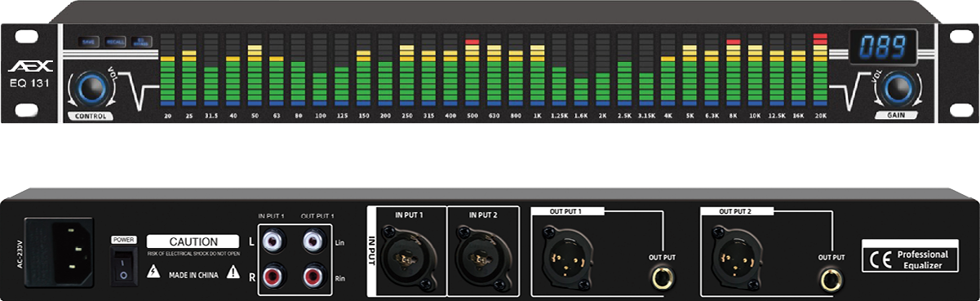Select the 20K frequency band meter
This screenshot has width=980, height=301.
point(820,70)
